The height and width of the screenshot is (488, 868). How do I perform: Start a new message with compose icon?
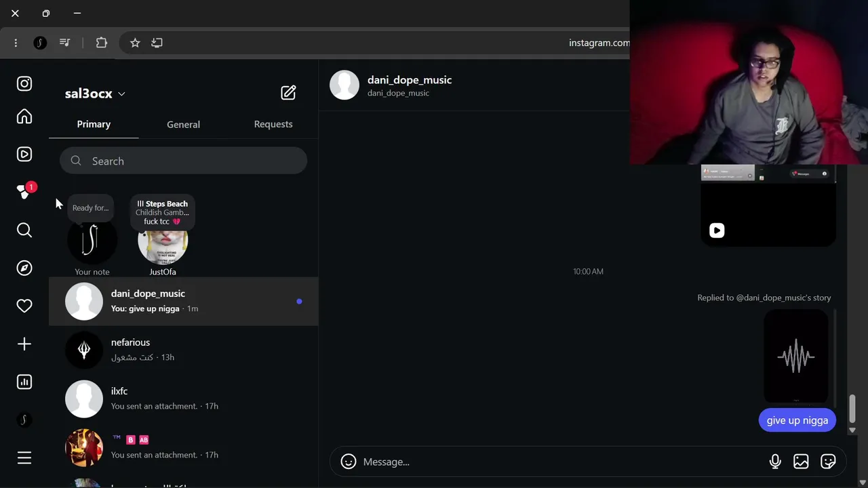[288, 93]
